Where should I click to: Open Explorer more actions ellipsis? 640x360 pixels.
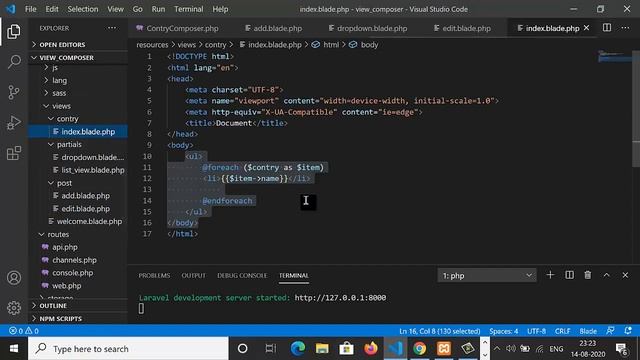coord(112,28)
